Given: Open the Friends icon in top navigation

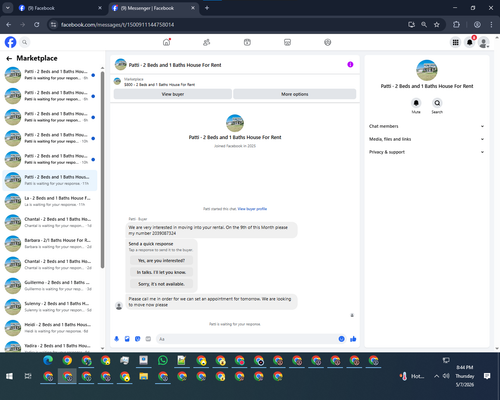Looking at the screenshot, I should pos(207,42).
